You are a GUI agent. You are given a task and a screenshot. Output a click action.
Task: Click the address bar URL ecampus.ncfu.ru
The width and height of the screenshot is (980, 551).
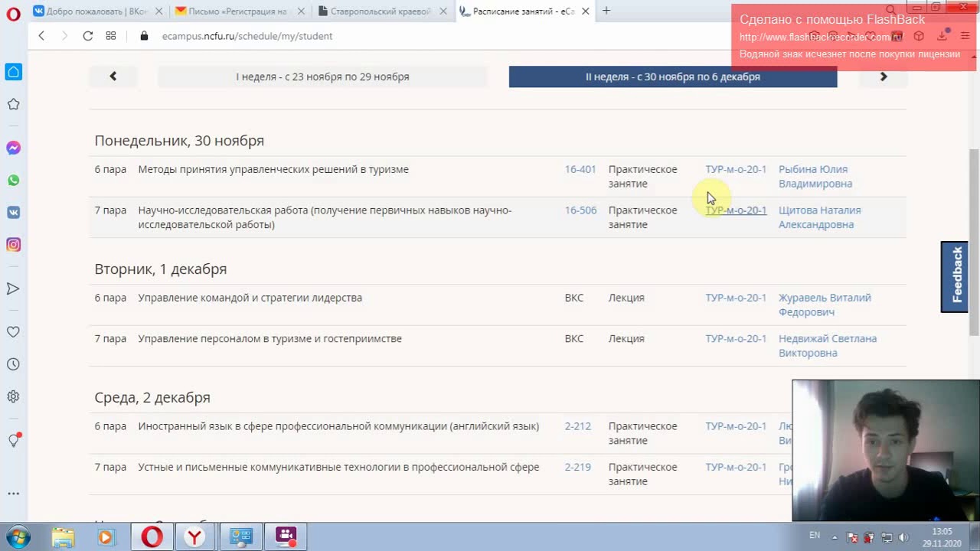tap(247, 36)
